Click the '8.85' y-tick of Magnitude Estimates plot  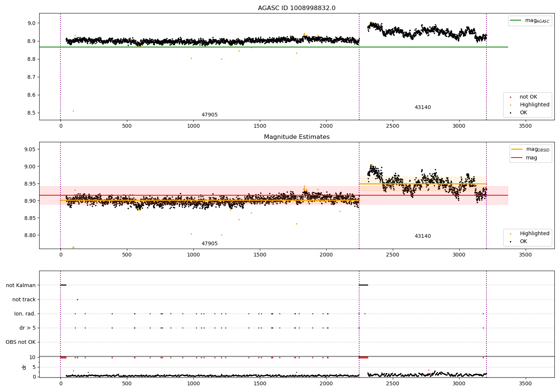30,218
